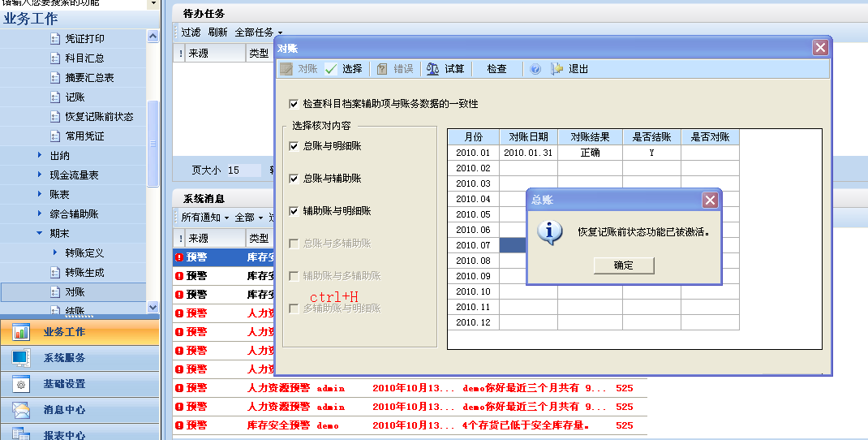Image resolution: width=868 pixels, height=440 pixels.
Task: Open 科目汇总 document item
Action: [x=84, y=58]
